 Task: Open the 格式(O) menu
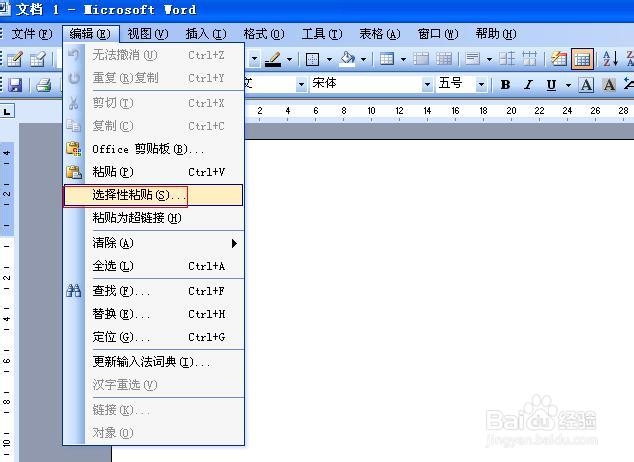(x=264, y=34)
